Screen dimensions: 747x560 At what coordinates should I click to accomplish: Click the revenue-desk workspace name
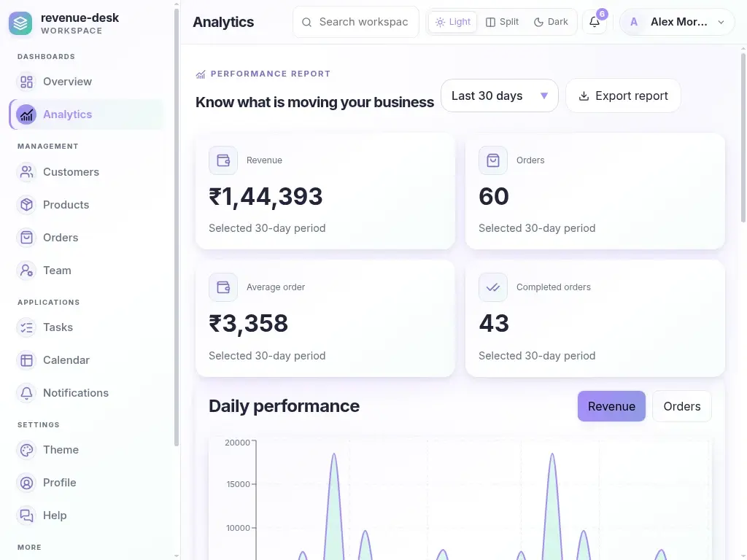(80, 18)
